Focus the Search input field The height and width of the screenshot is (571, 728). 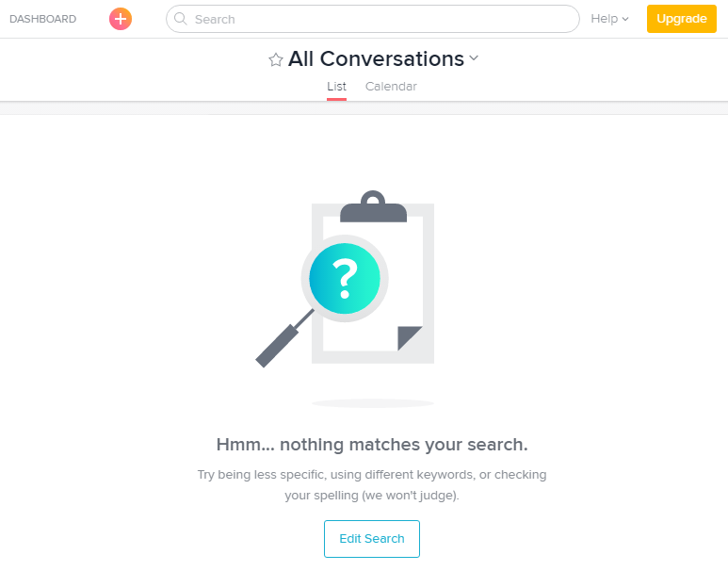(373, 19)
